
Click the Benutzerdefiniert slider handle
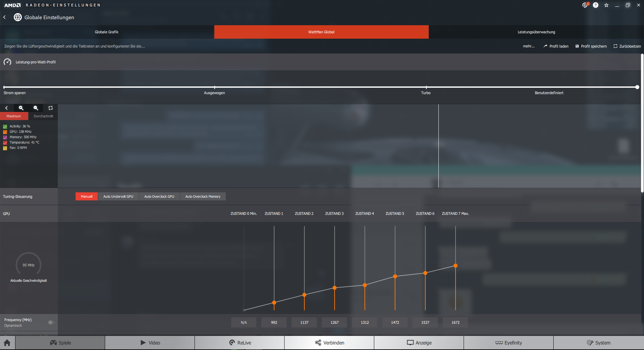pyautogui.click(x=637, y=87)
